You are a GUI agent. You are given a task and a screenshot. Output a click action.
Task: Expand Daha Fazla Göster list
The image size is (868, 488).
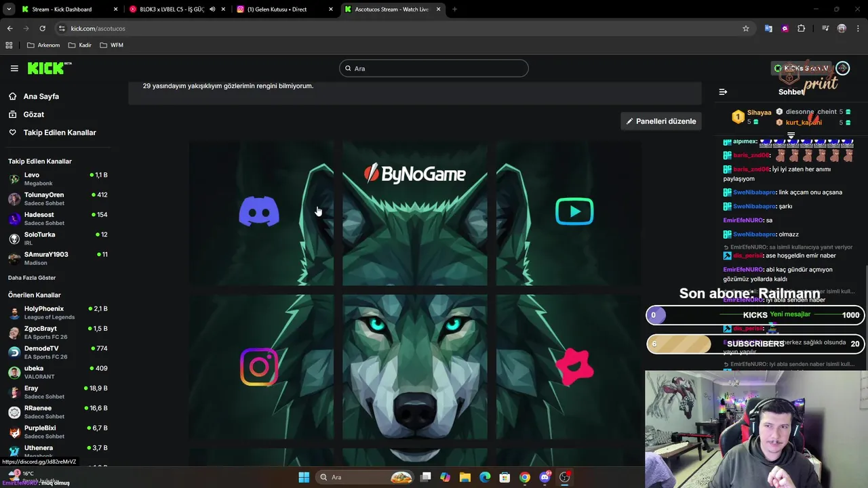[x=32, y=278]
